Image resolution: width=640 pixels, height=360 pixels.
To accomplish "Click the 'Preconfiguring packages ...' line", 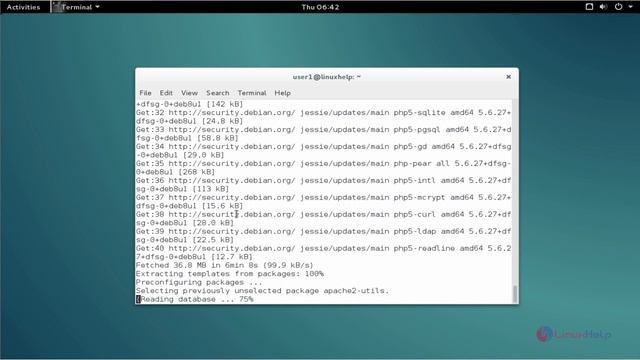I will coord(199,282).
